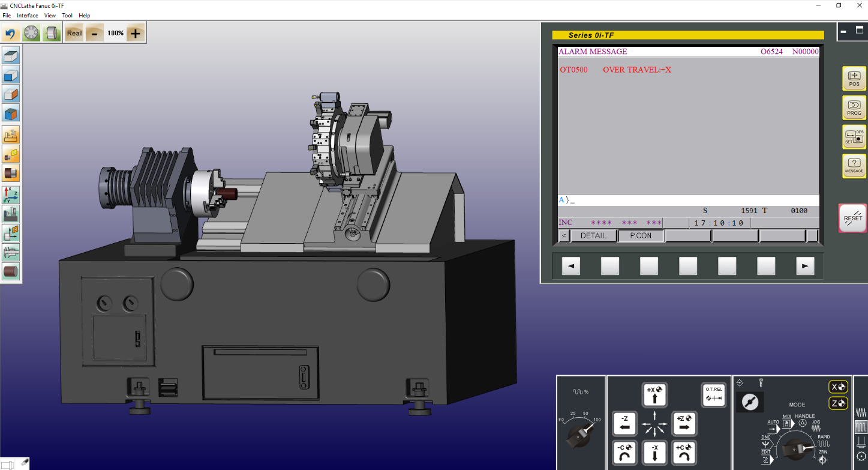Select the DETAIL soft key on screen
Image resolution: width=868 pixels, height=470 pixels.
[593, 236]
